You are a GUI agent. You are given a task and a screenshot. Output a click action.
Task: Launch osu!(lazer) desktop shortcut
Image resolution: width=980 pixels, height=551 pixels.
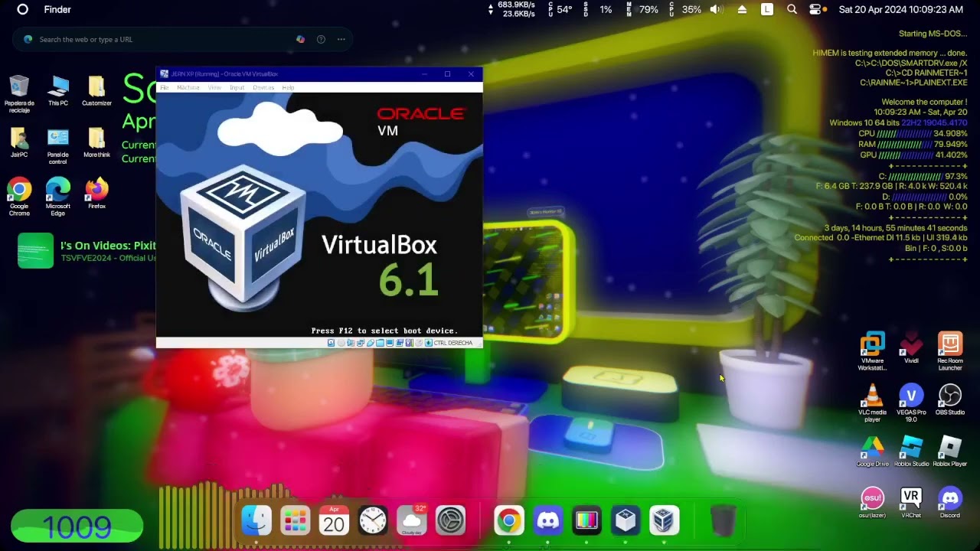pyautogui.click(x=872, y=503)
